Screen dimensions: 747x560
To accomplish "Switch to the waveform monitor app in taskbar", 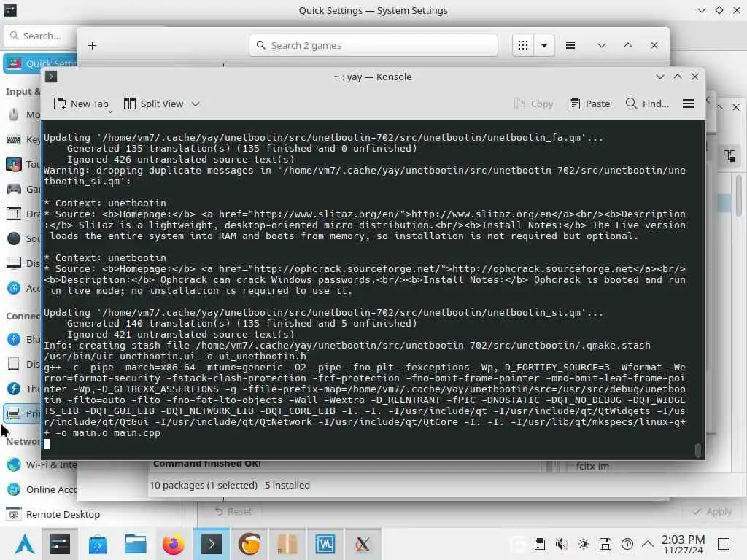I will tap(325, 544).
